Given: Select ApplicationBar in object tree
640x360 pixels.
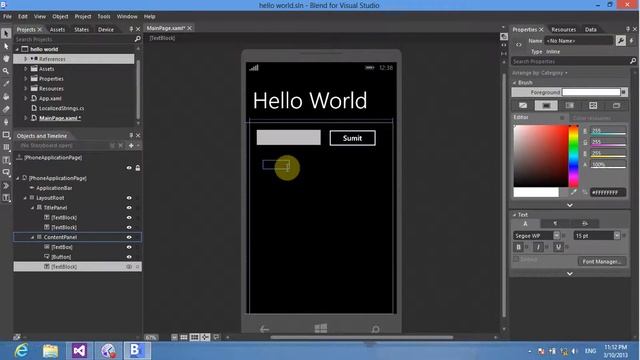Looking at the screenshot, I should (x=54, y=188).
